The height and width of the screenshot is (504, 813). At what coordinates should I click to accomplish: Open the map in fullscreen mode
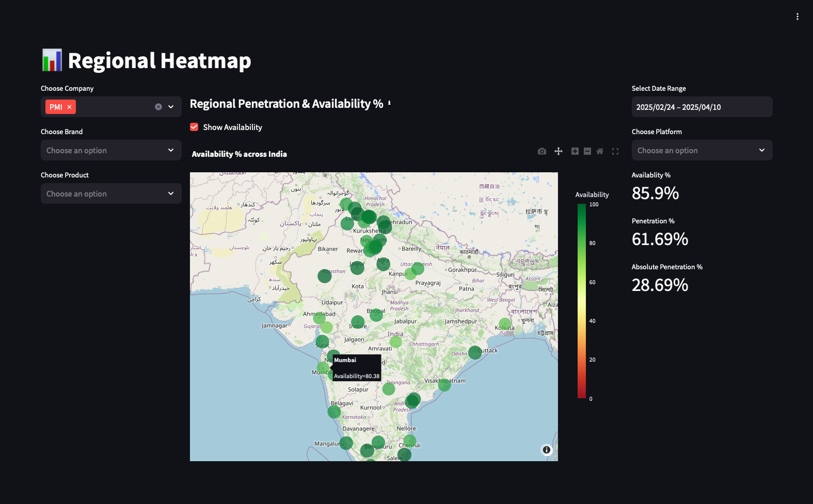point(615,151)
